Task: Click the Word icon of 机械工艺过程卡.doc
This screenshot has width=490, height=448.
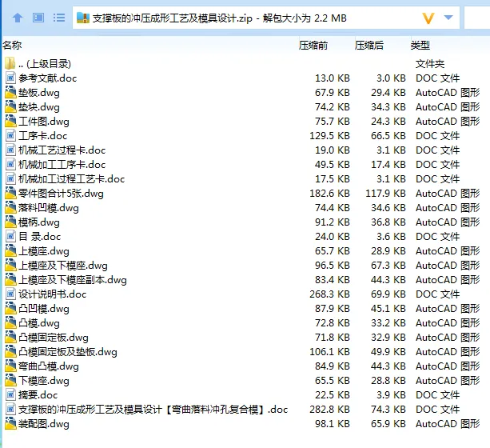Action: 10,150
